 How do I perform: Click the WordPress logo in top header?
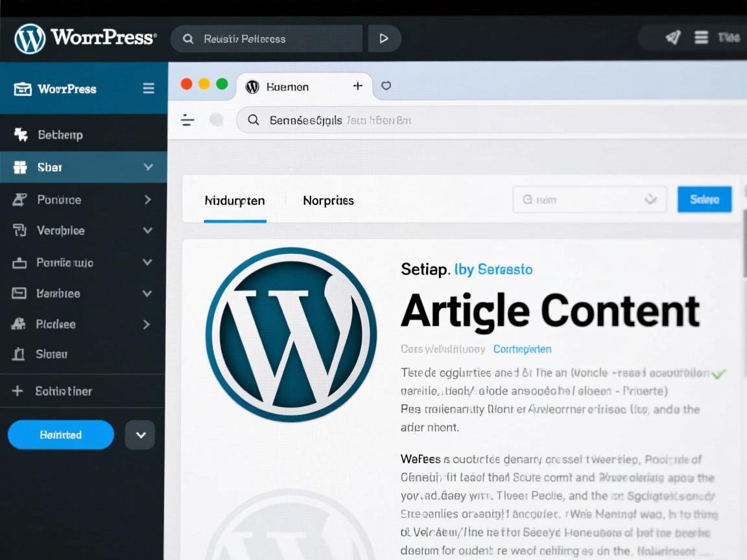pos(30,39)
